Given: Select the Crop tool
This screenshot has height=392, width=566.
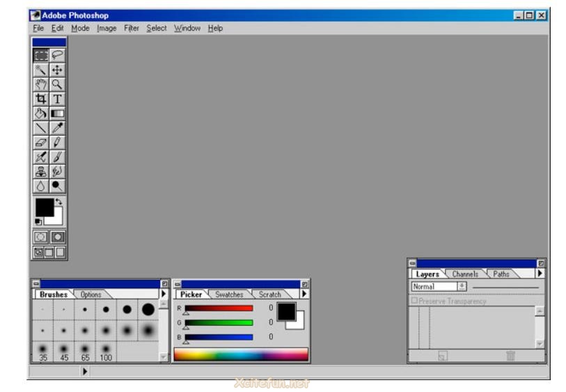Looking at the screenshot, I should (41, 99).
